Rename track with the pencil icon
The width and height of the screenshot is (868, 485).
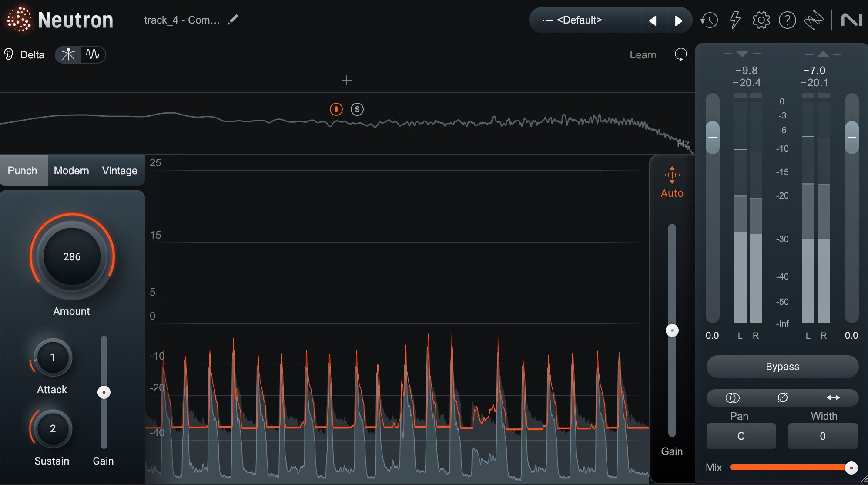[233, 20]
